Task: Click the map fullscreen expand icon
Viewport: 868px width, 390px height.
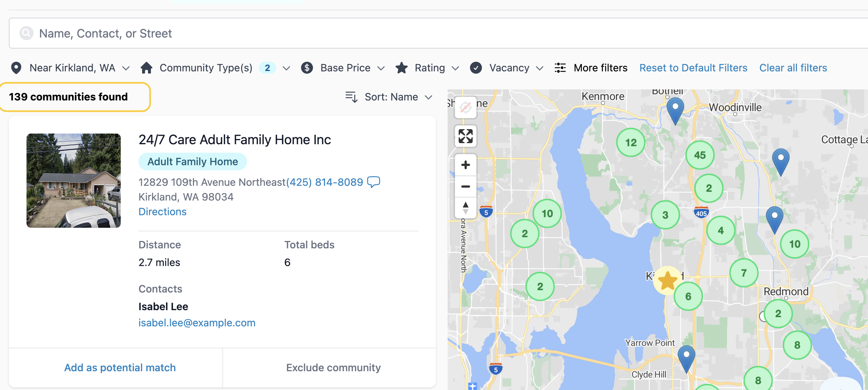Action: 466,136
